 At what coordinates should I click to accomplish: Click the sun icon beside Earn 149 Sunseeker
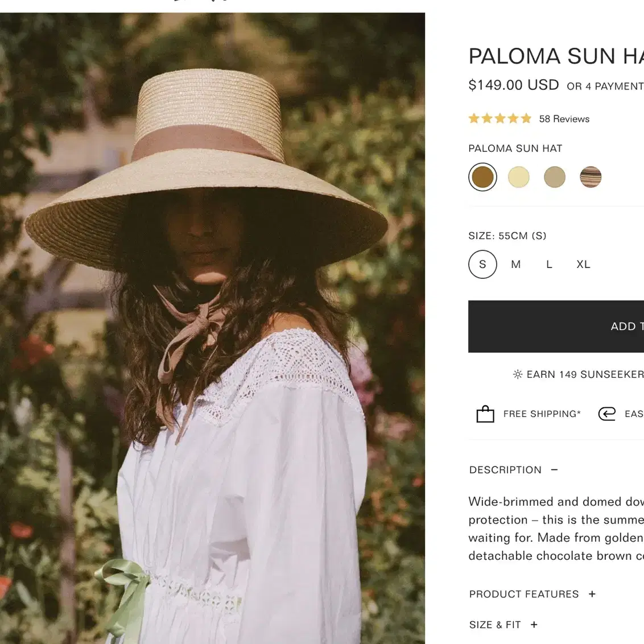tap(518, 374)
